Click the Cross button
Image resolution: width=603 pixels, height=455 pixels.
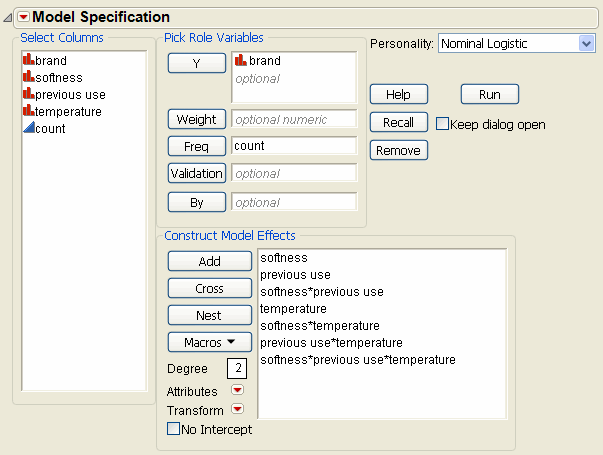pyautogui.click(x=210, y=288)
